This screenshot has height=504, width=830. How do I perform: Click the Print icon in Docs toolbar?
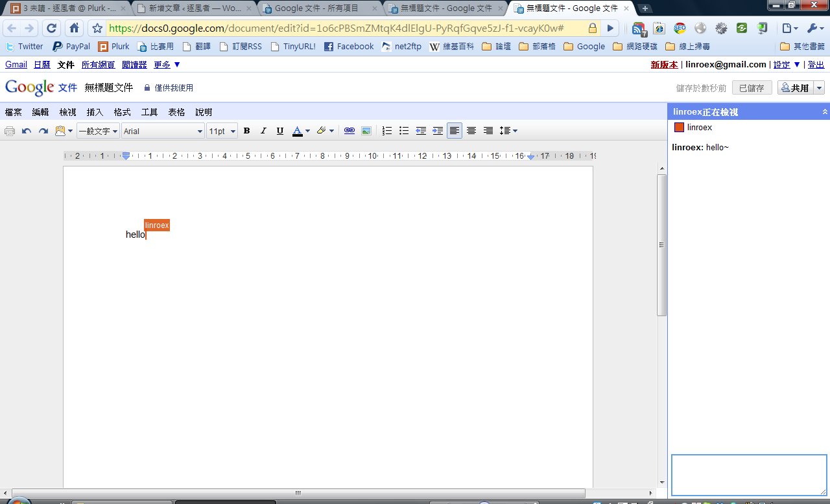click(x=10, y=131)
